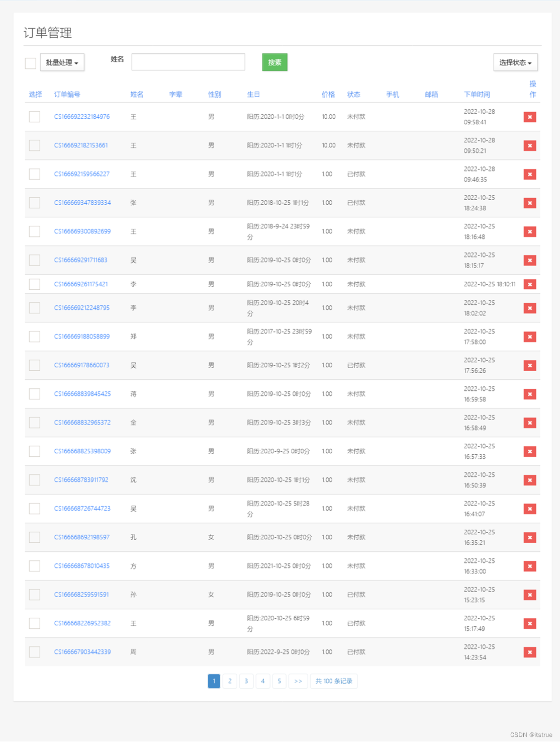Click the 订单编号 column header
Screen dimensions: 560x742
pyautogui.click(x=67, y=95)
